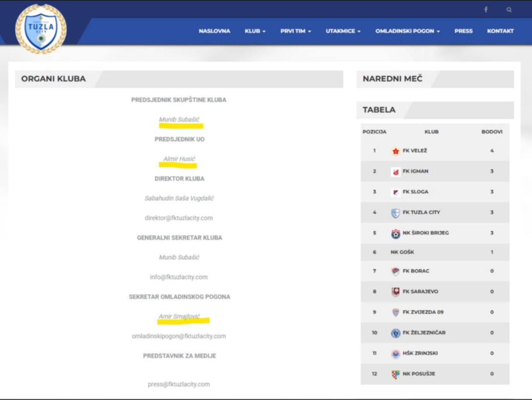The width and height of the screenshot is (532, 400).
Task: Expand the Utakmice dropdown menu
Action: tap(343, 31)
